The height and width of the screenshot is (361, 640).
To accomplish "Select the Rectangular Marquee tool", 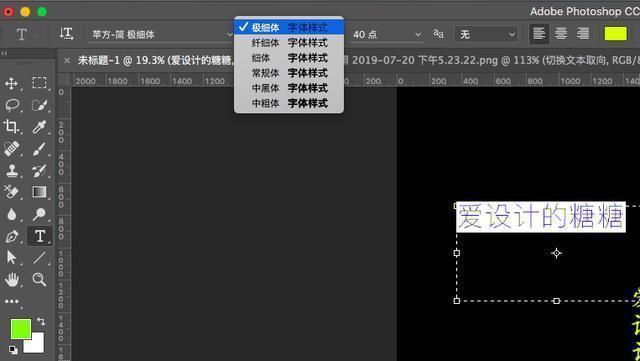I will click(x=39, y=83).
